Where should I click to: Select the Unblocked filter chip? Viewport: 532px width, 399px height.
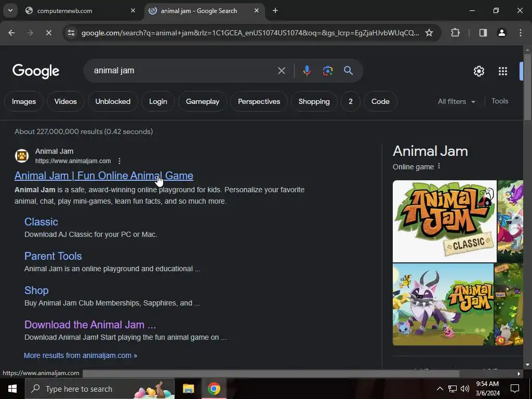113,101
